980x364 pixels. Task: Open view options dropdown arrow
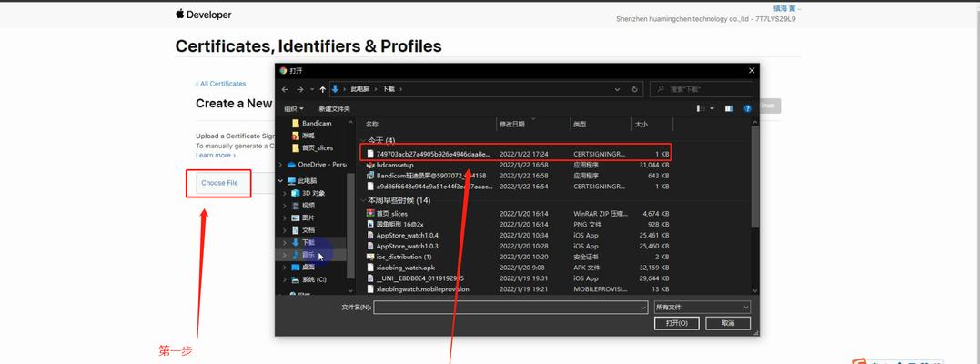click(712, 109)
